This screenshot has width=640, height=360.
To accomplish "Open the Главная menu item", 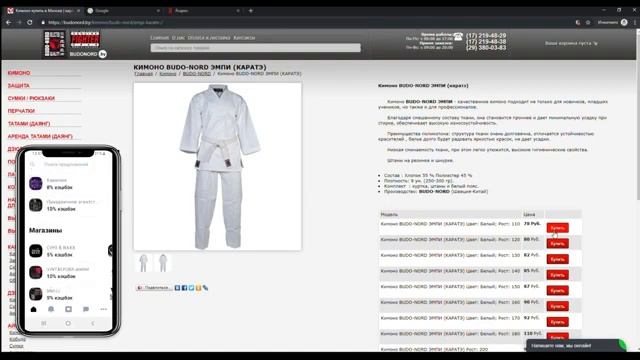I will [159, 38].
